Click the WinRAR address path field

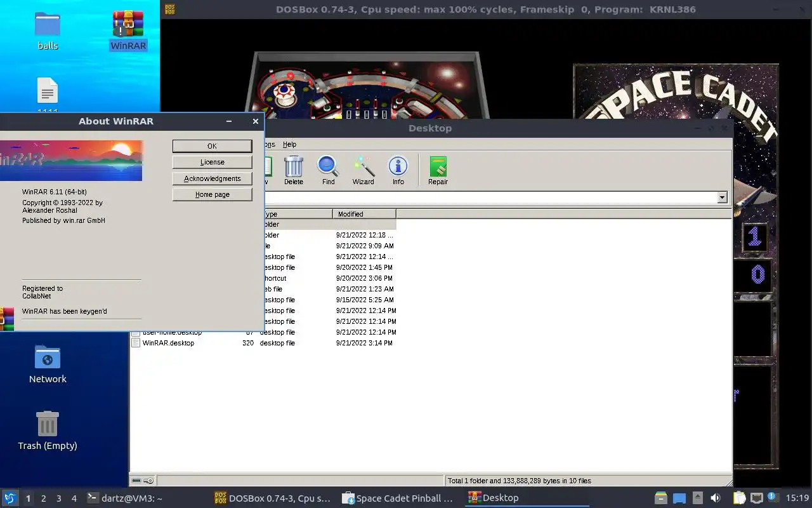(x=491, y=198)
